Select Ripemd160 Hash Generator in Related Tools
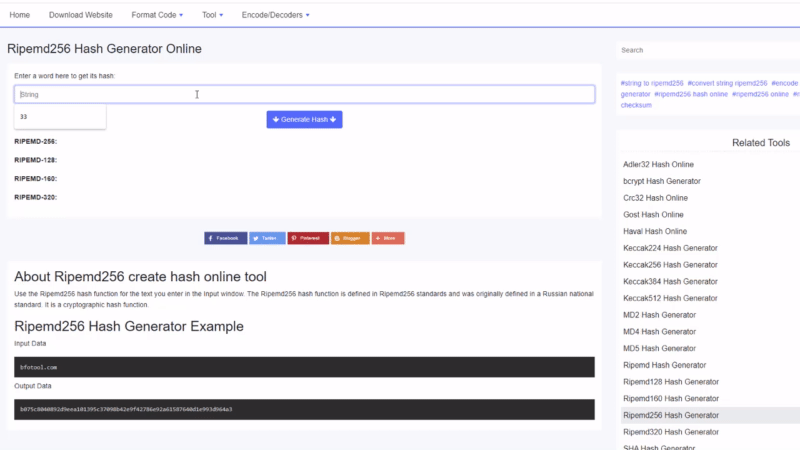 click(670, 398)
